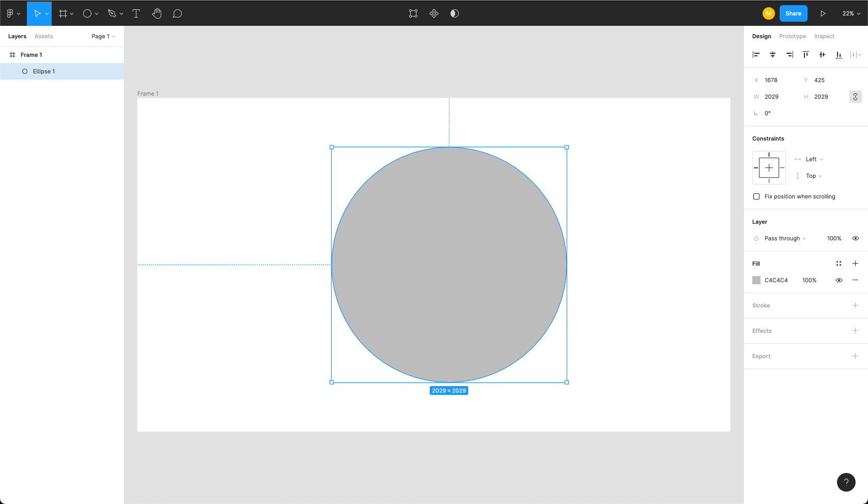Select the Comment tool
This screenshot has width=868, height=504.
pyautogui.click(x=177, y=13)
